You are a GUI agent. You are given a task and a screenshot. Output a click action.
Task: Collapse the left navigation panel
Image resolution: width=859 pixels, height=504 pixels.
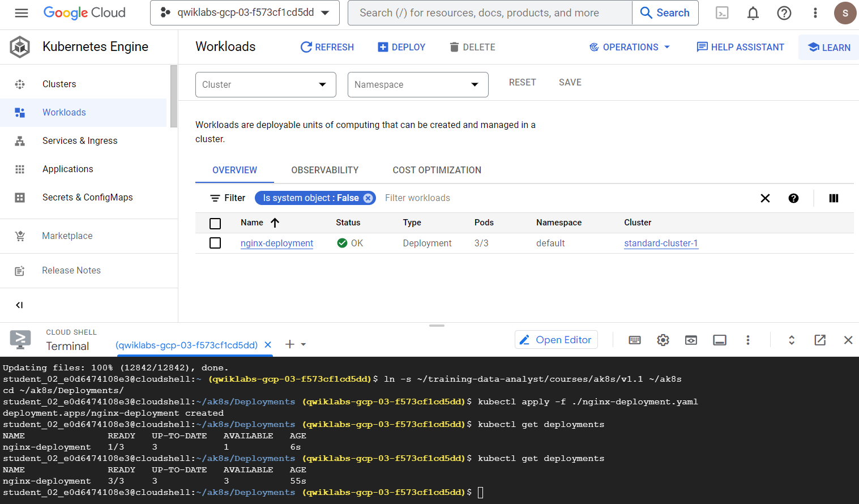[x=19, y=305]
